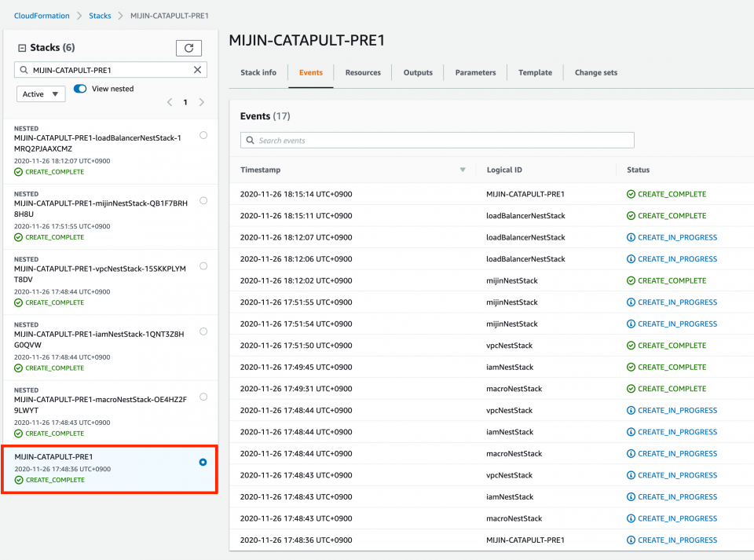This screenshot has width=754, height=560.
Task: Open the Parameters tab
Action: click(476, 72)
